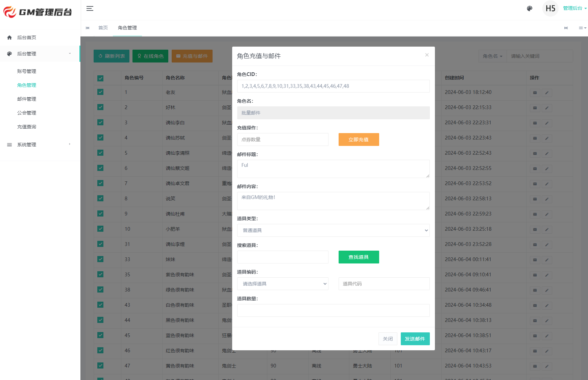This screenshot has height=380, width=588.
Task: Click the mail icon in row 2024-06-03 22:15:33
Action: click(535, 108)
